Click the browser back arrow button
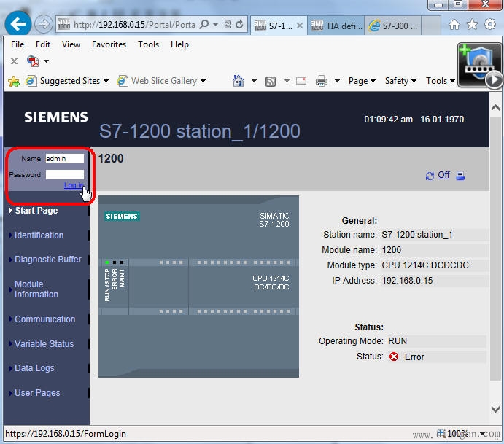Image resolution: width=504 pixels, height=444 pixels. tap(18, 24)
